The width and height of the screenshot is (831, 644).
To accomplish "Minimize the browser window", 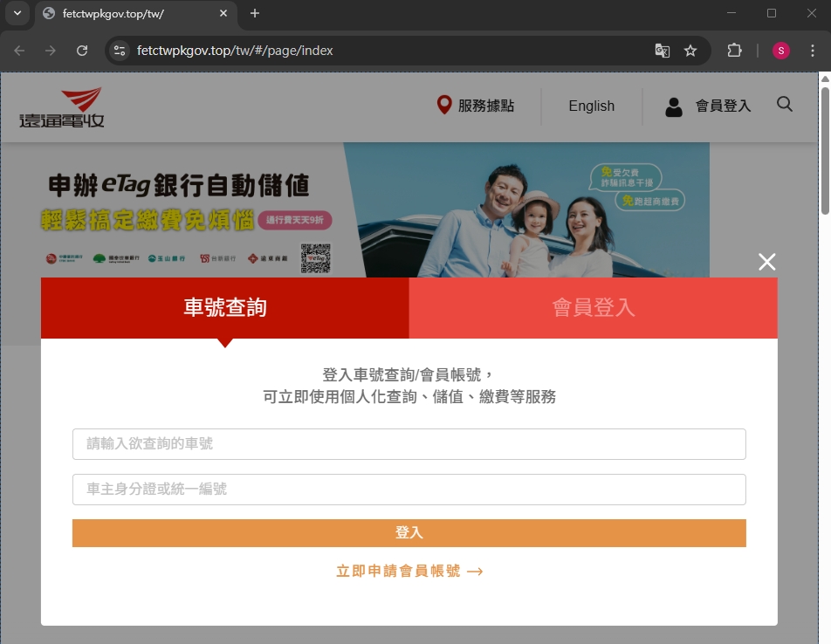I will pyautogui.click(x=731, y=13).
